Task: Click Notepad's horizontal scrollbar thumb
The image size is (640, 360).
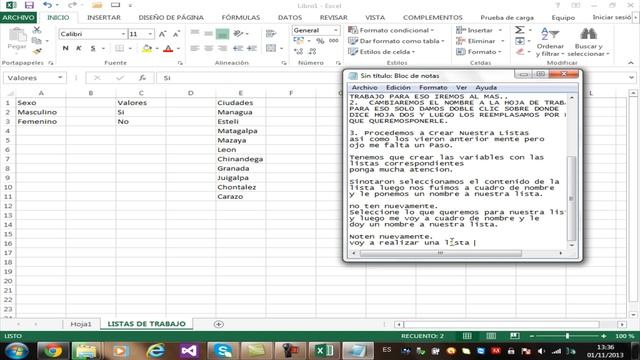Action: click(x=440, y=253)
